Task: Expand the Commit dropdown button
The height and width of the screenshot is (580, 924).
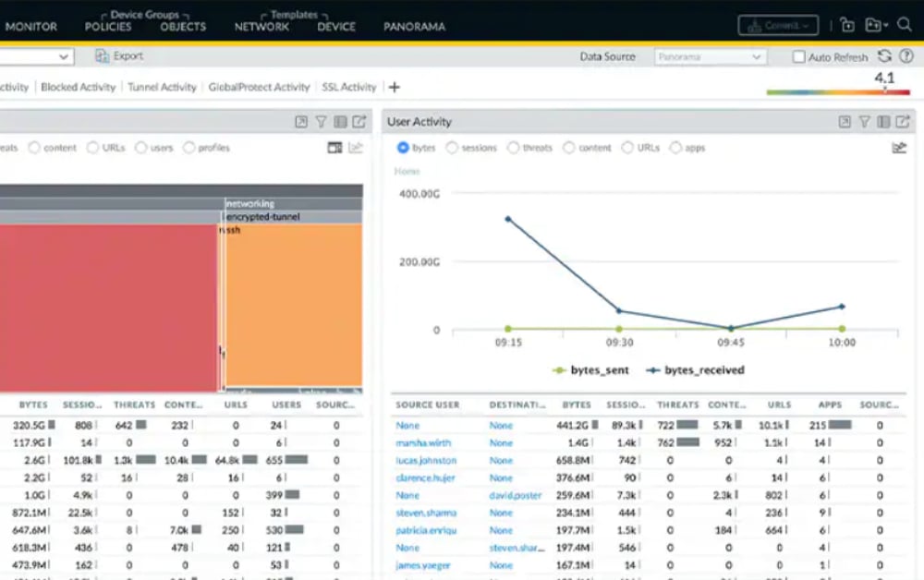Action: point(778,26)
